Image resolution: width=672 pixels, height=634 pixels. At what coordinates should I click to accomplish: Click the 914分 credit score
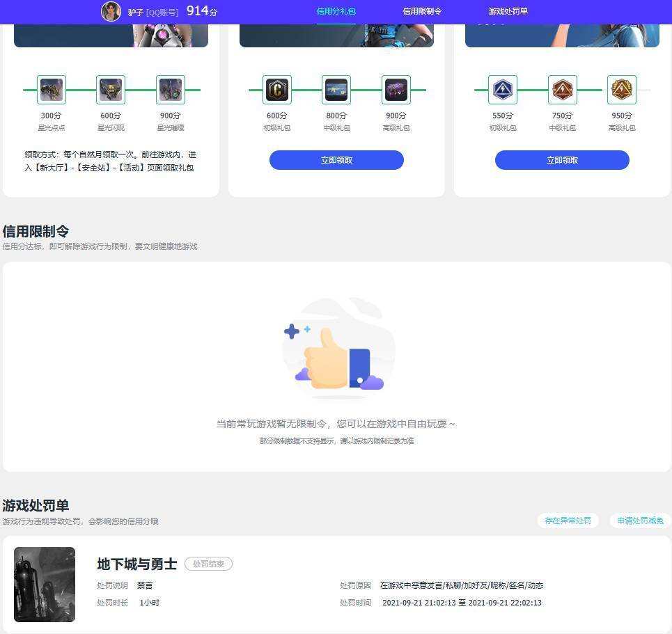pos(202,11)
